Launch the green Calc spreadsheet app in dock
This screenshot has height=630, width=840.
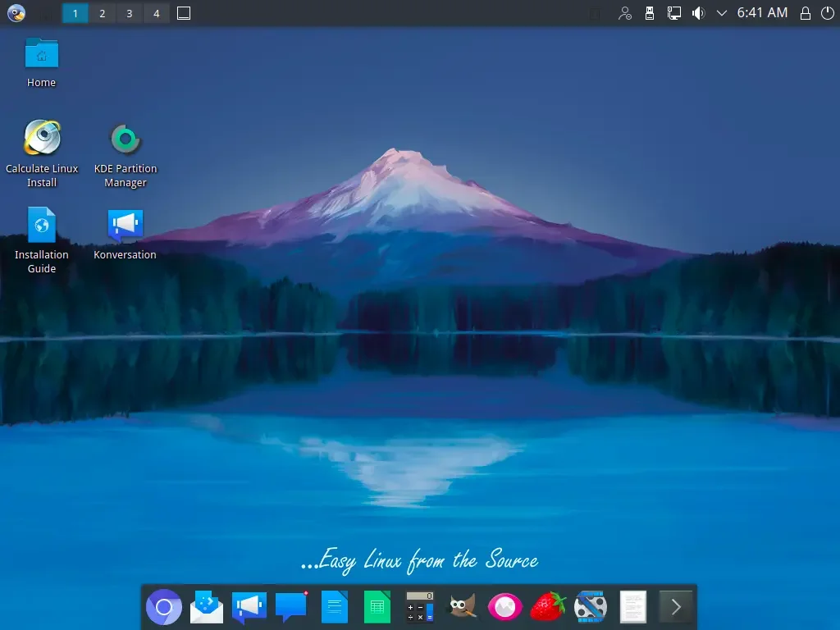[x=377, y=607]
